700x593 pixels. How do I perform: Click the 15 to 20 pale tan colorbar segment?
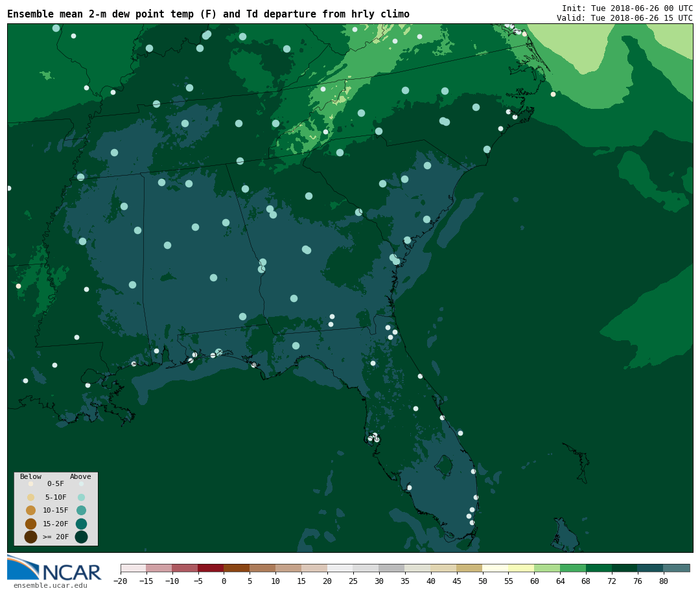[315, 568]
